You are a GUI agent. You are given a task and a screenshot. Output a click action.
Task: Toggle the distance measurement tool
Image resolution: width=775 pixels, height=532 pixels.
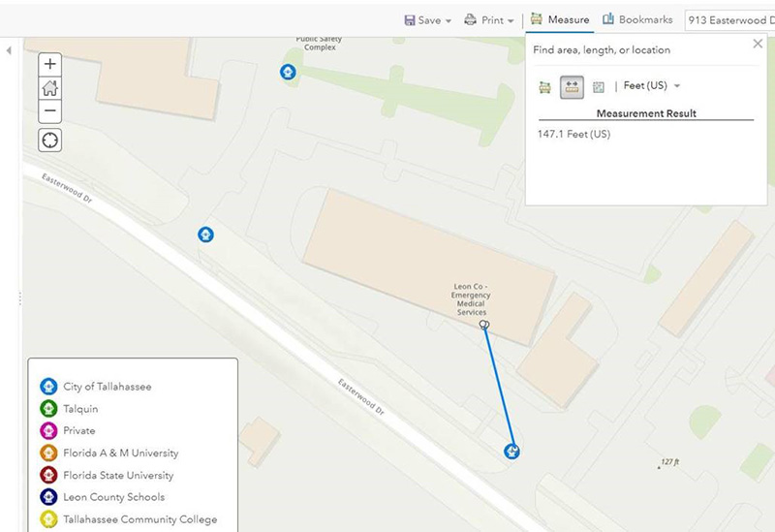tap(572, 86)
